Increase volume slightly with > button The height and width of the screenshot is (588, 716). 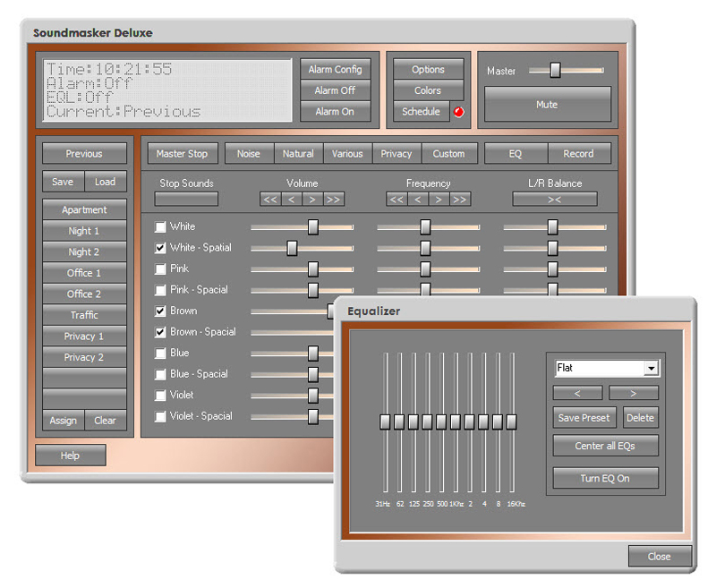point(312,200)
